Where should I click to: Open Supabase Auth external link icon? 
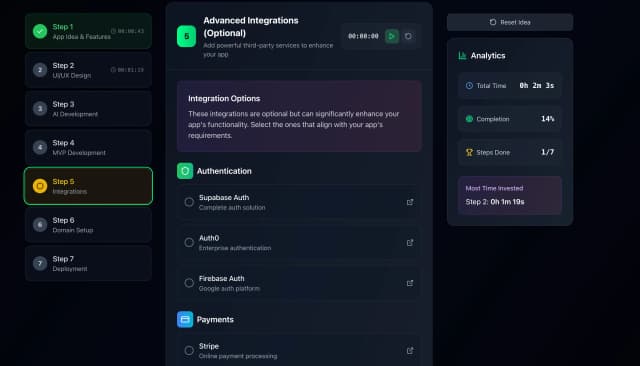[x=410, y=202]
